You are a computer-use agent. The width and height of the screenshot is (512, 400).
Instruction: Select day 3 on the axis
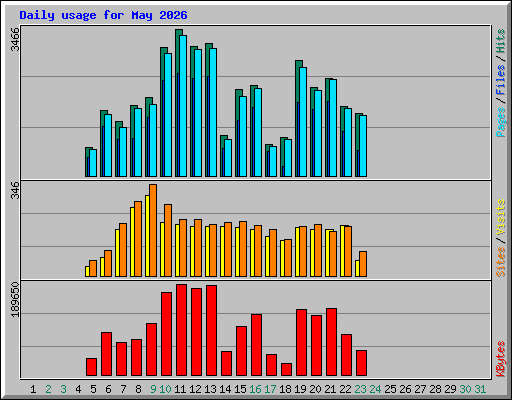tap(63, 389)
